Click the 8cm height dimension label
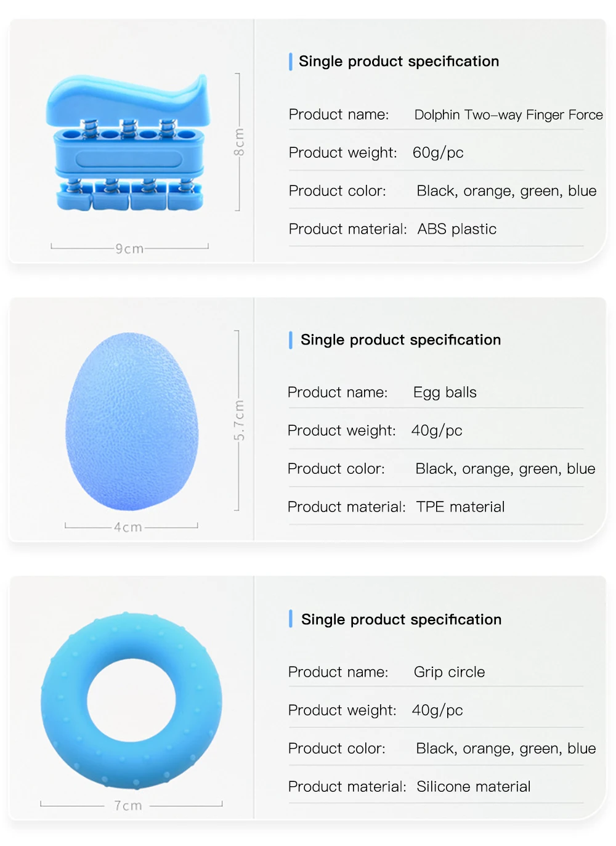Screen dimensions: 616x846 tap(239, 142)
